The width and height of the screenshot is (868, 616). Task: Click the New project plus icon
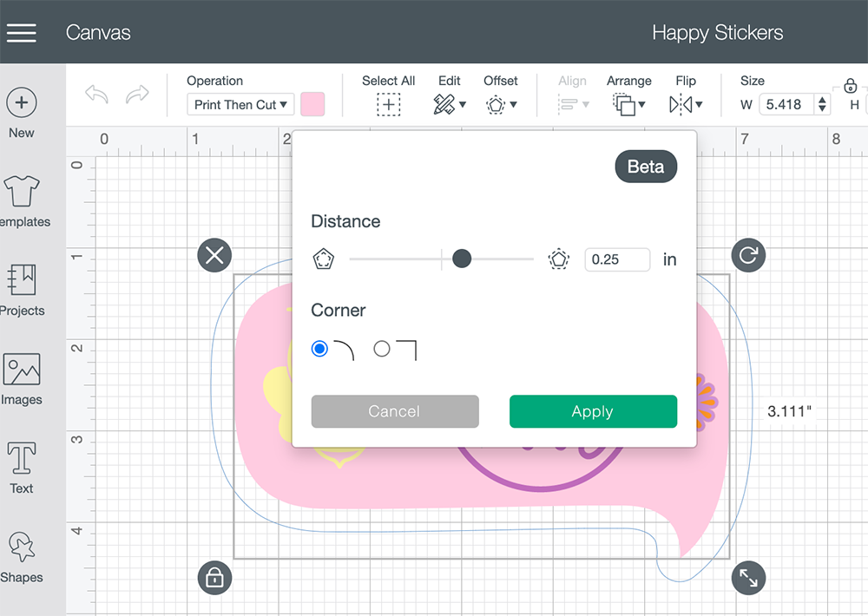(22, 102)
